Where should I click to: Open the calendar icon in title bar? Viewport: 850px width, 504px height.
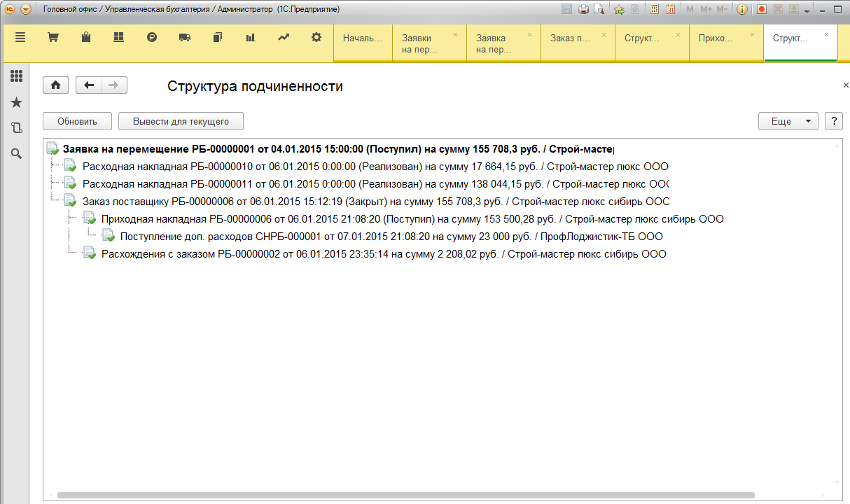(670, 10)
